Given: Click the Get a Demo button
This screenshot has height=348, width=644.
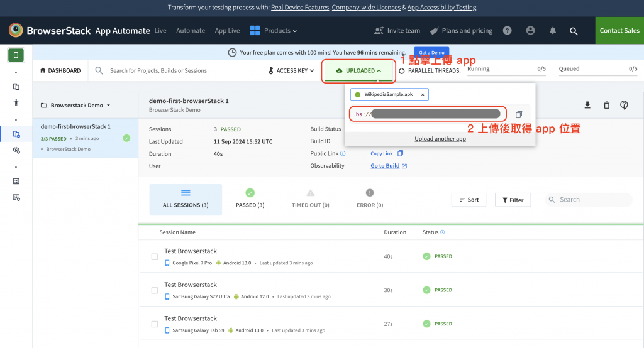Looking at the screenshot, I should (x=431, y=53).
